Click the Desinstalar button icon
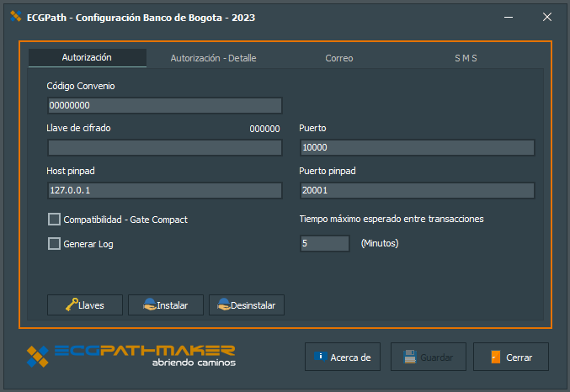Viewport: 570px width, 392px height. click(224, 305)
